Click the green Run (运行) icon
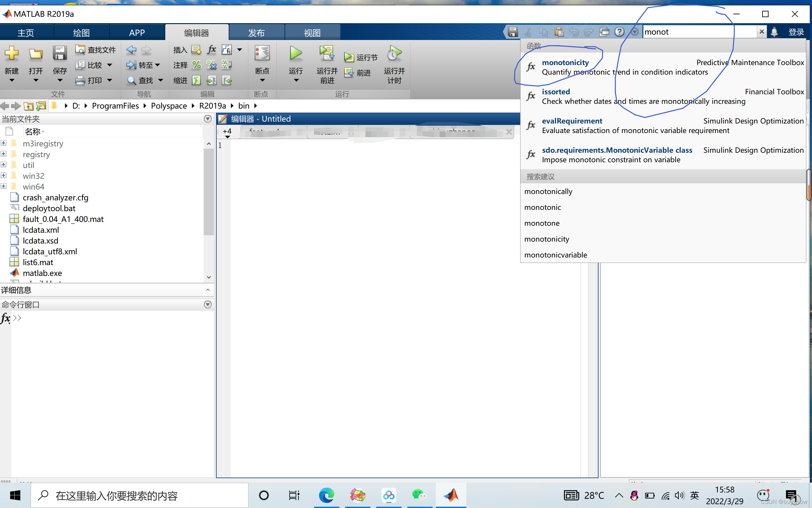Image resolution: width=812 pixels, height=508 pixels. [x=296, y=53]
